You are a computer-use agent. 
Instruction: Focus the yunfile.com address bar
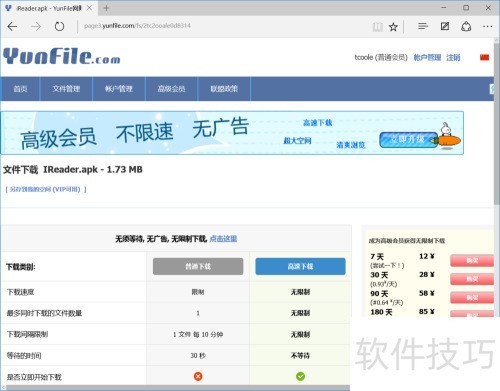point(220,26)
